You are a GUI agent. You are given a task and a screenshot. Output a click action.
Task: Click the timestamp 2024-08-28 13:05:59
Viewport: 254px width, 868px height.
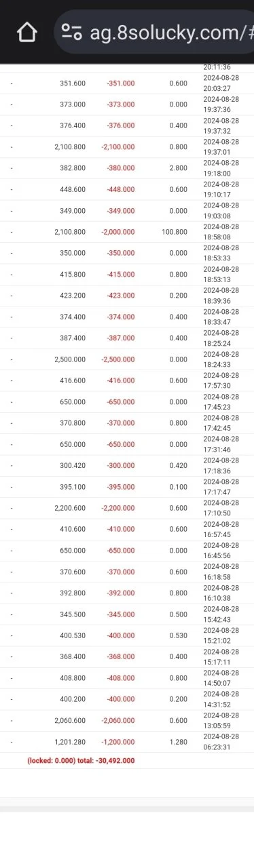click(x=220, y=720)
